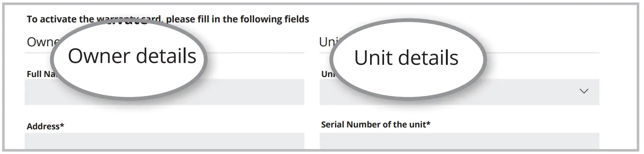Expand the dropdown using the chevron arrow
Screen dimensions: 644x154
click(584, 91)
